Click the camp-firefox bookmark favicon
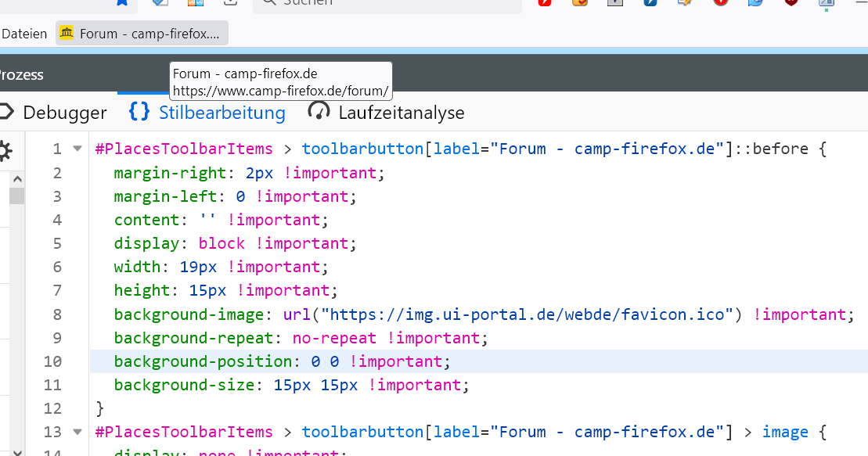This screenshot has height=456, width=868. pyautogui.click(x=67, y=34)
